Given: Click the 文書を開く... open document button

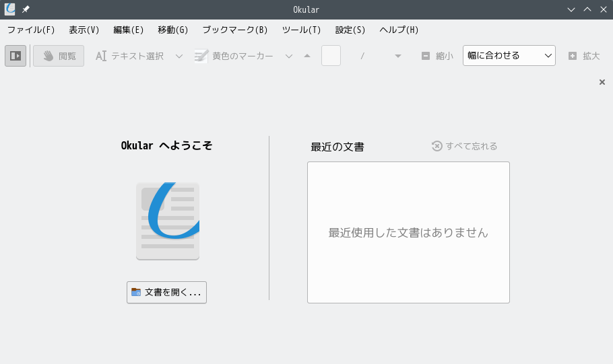Looking at the screenshot, I should [166, 292].
